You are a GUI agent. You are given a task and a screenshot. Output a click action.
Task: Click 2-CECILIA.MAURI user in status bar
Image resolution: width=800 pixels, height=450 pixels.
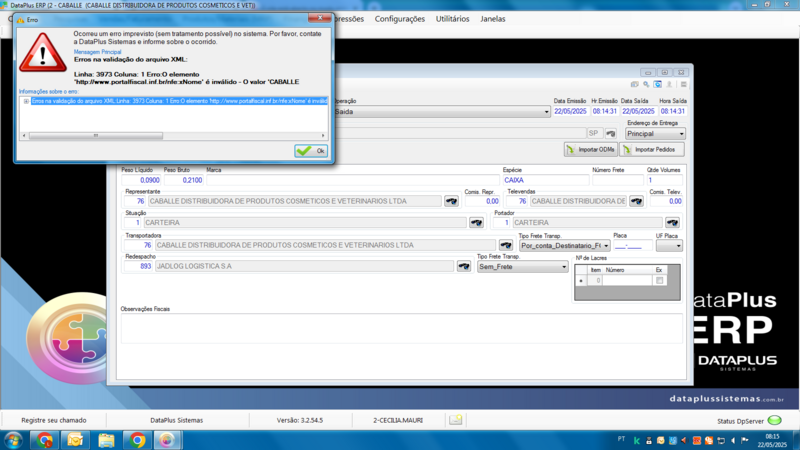(398, 420)
